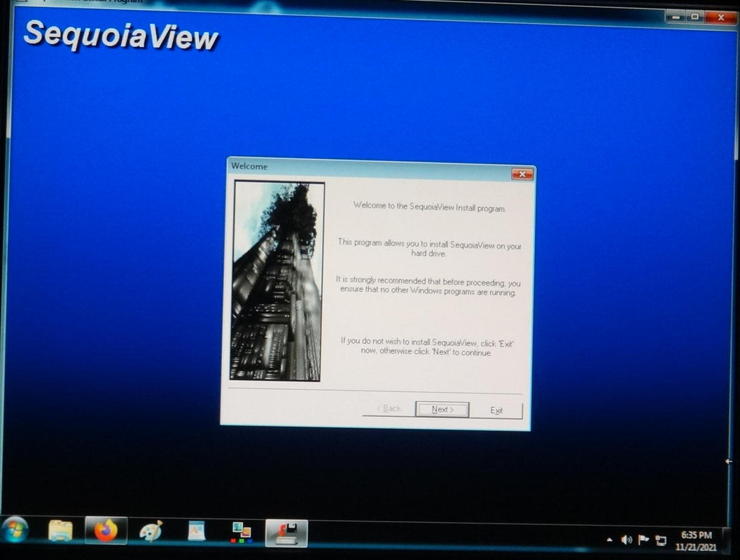Open the clock showing 6:35 PM
The image size is (740, 560).
click(696, 541)
